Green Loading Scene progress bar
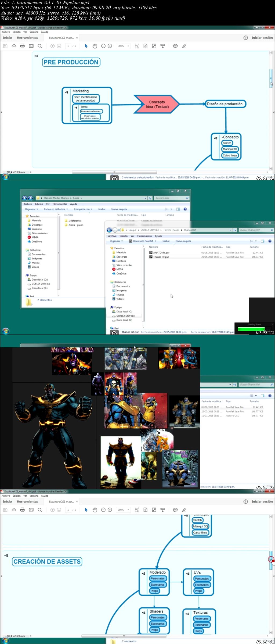Viewport: 275px width, 644px height. tap(251, 329)
